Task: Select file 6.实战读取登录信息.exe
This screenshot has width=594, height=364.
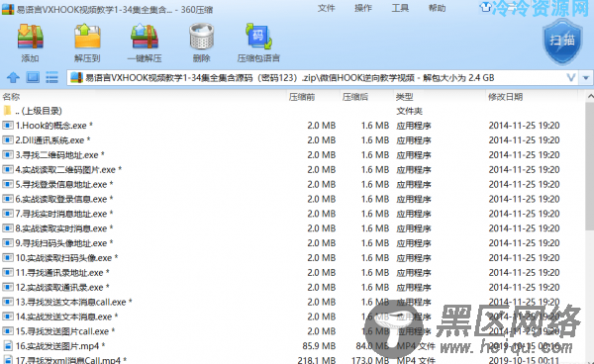Action: 64,199
